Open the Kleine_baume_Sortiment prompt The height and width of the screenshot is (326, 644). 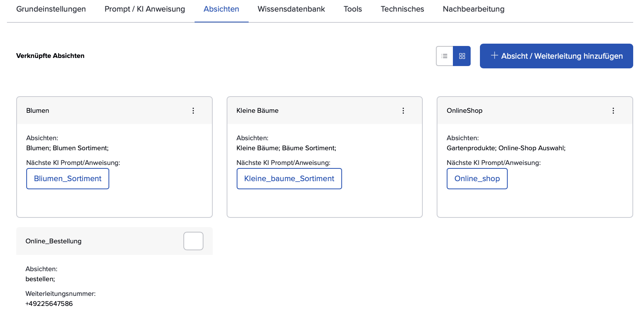point(289,179)
